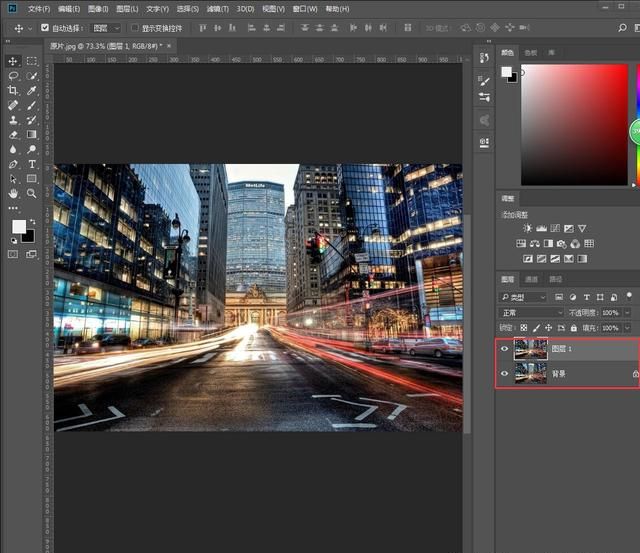This screenshot has height=553, width=640.
Task: Add a Hue/Saturation adjustment
Action: coord(521,244)
